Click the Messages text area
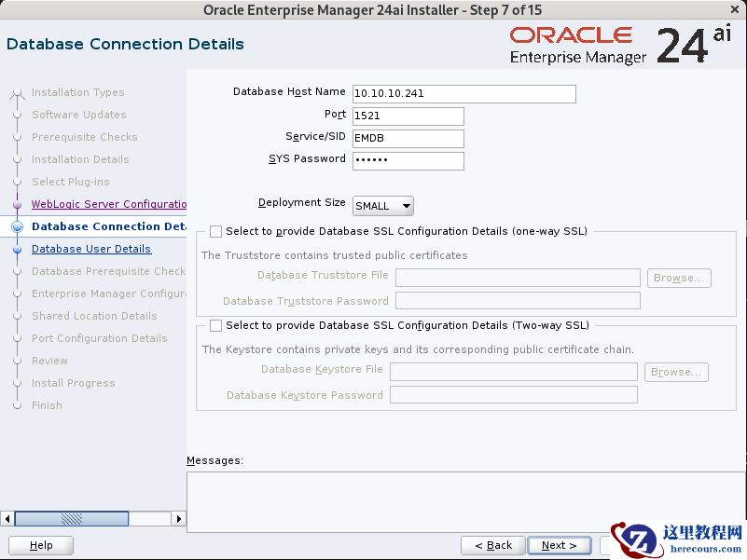This screenshot has height=560, width=747. 467,502
